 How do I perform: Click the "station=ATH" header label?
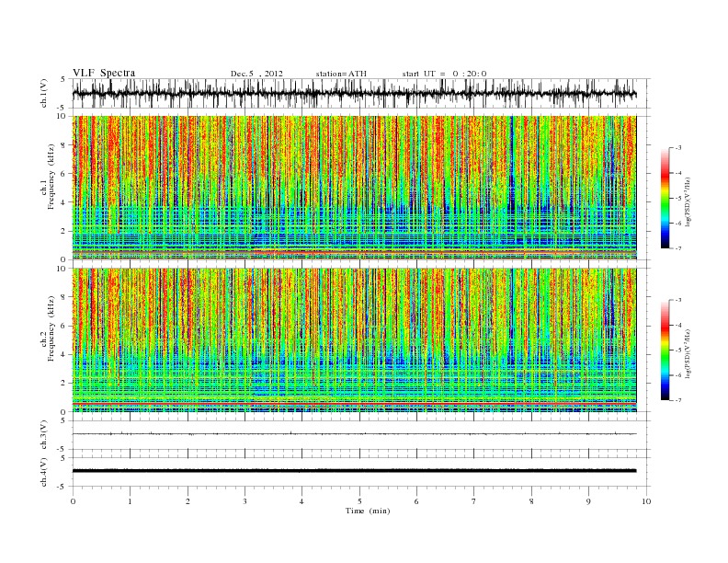(341, 74)
